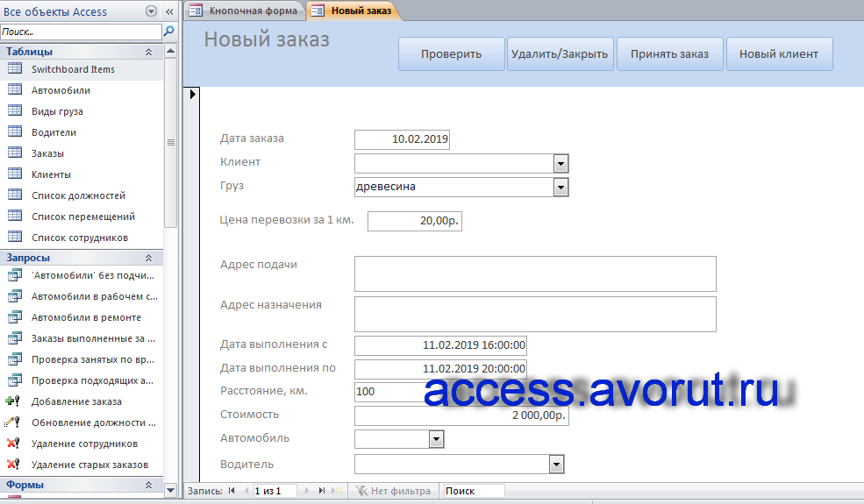Click the Список перемещений table icon
This screenshot has width=864, height=504.
point(15,216)
